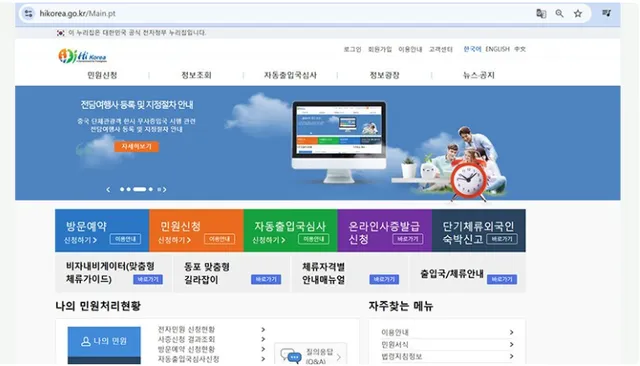Open 자동출입국심사신청 link
Viewport: 640px width, 366px height.
[189, 359]
